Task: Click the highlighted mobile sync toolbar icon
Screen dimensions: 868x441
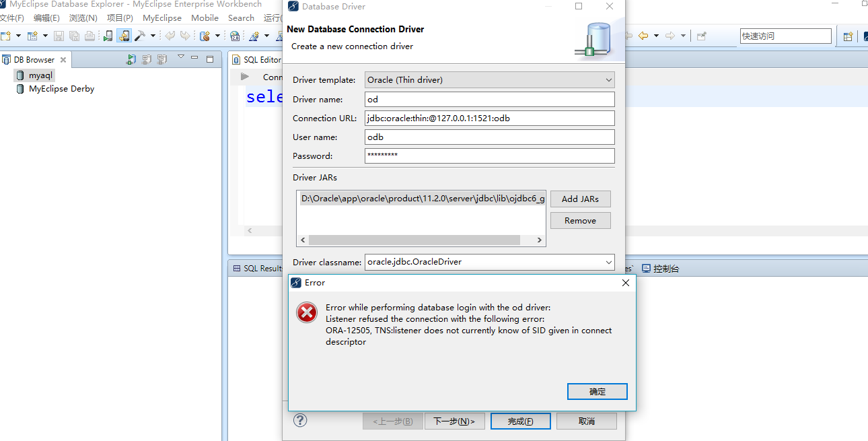Action: click(124, 36)
